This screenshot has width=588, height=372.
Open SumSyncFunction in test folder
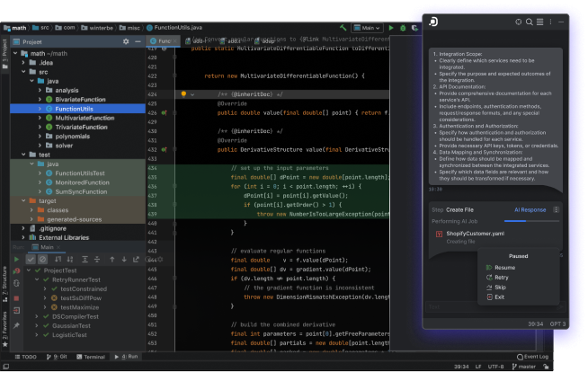tap(81, 191)
